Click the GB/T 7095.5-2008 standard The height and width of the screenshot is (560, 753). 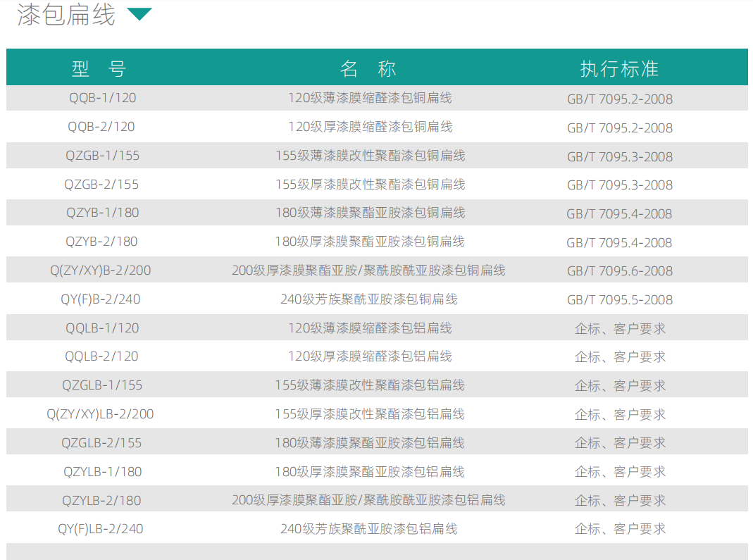(619, 300)
